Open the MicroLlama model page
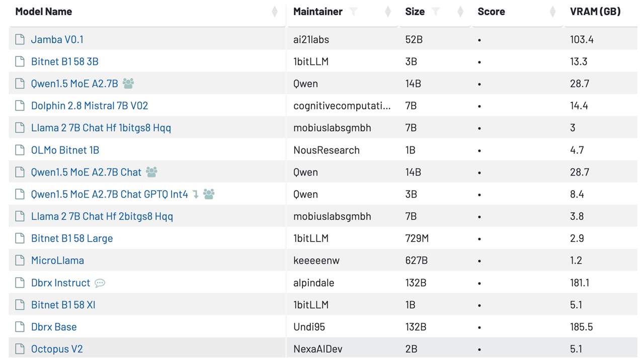This screenshot has width=644, height=362. (x=57, y=260)
